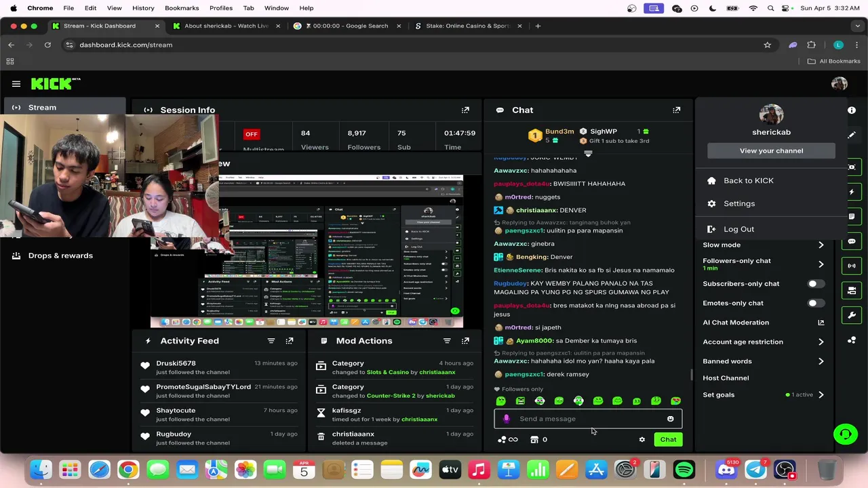Click the pencil edit icon in the right toolbar
This screenshot has height=488, width=868.
pos(852,135)
